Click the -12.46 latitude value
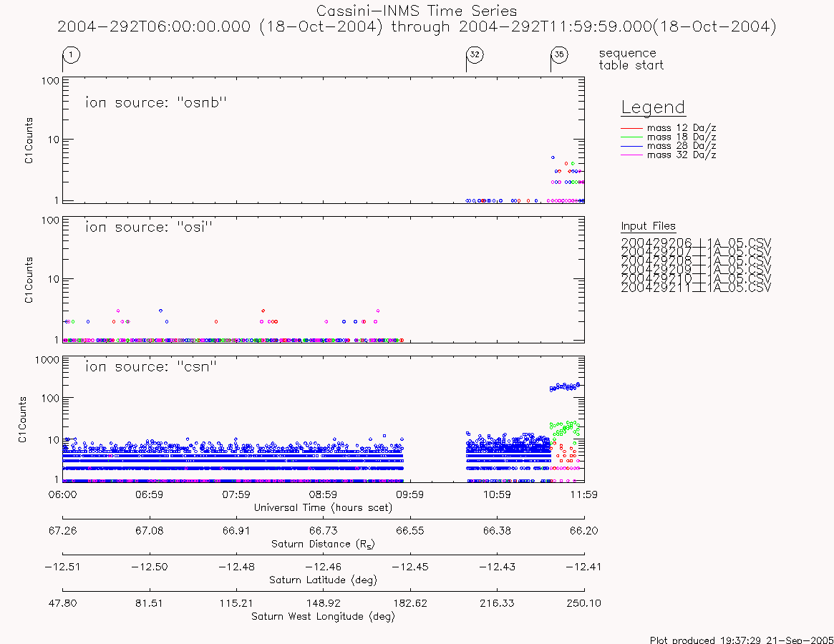 [323, 567]
